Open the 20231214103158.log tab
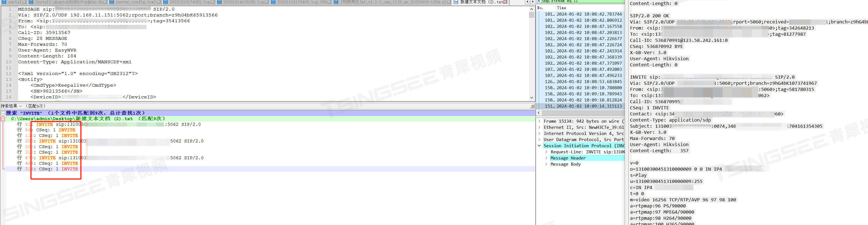This screenshot has height=225, width=868. [243, 2]
